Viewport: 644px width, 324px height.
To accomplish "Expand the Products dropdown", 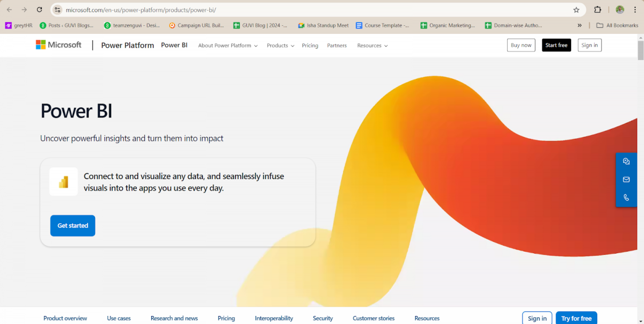I will click(280, 46).
